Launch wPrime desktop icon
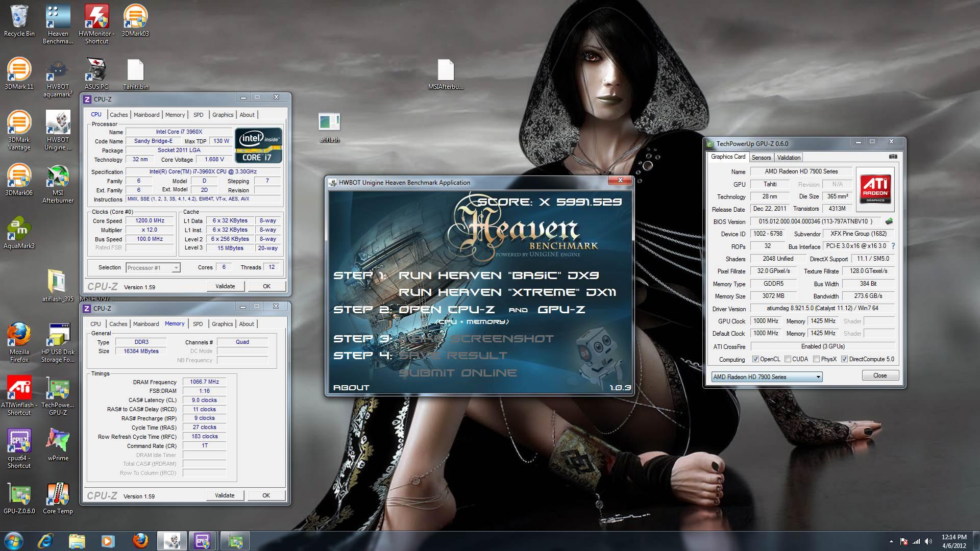Screen dimensions: 980x551 [x=58, y=445]
